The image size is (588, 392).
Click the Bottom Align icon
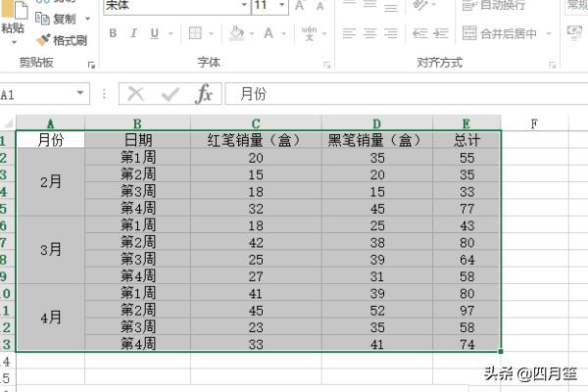coord(391,7)
